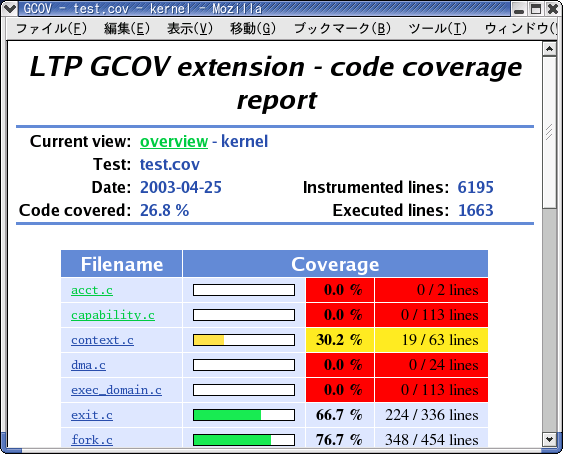Click the 19 / 63 lines cell
Image resolution: width=563 pixels, height=454 pixels.
(x=431, y=340)
